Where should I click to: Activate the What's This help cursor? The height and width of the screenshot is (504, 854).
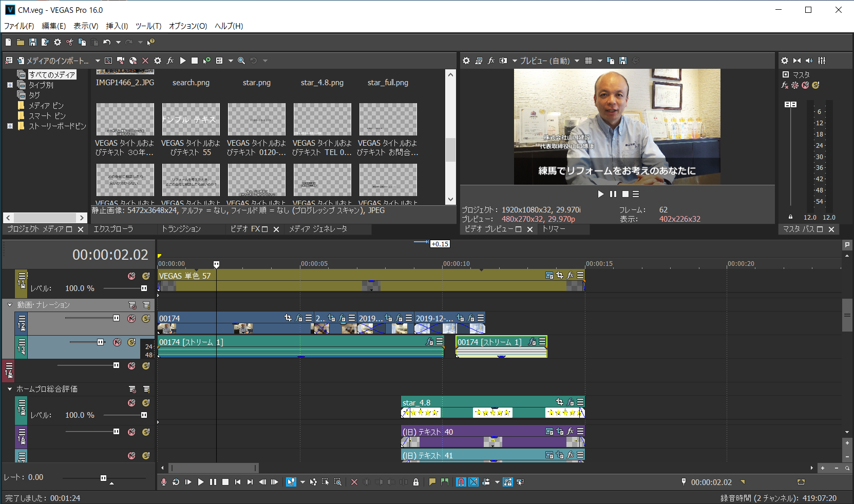(151, 42)
